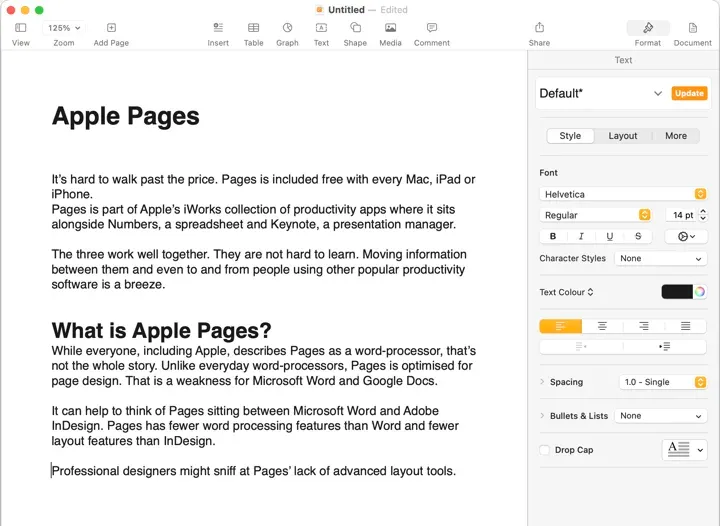Increase paragraph indent

664,346
